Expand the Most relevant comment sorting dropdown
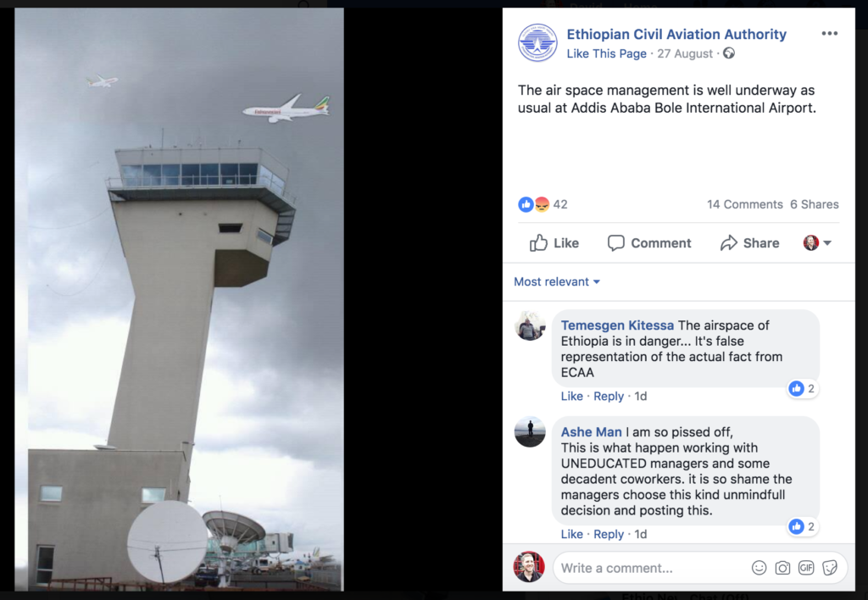The height and width of the screenshot is (600, 868). tap(557, 281)
